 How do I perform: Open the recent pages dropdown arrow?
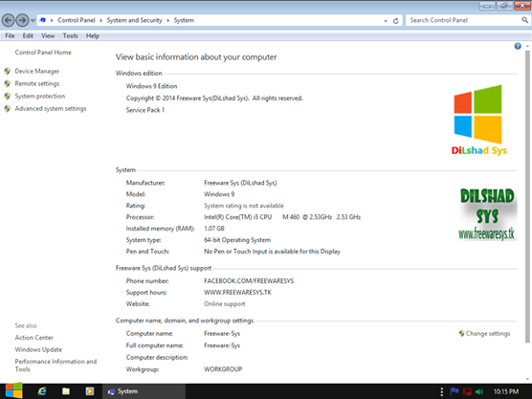click(x=33, y=20)
